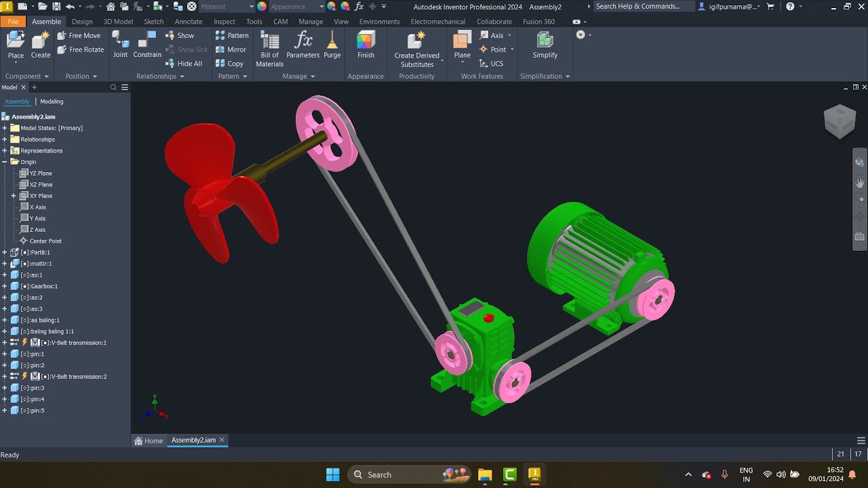Open the Bill of Materials
The width and height of the screenshot is (868, 488).
269,49
